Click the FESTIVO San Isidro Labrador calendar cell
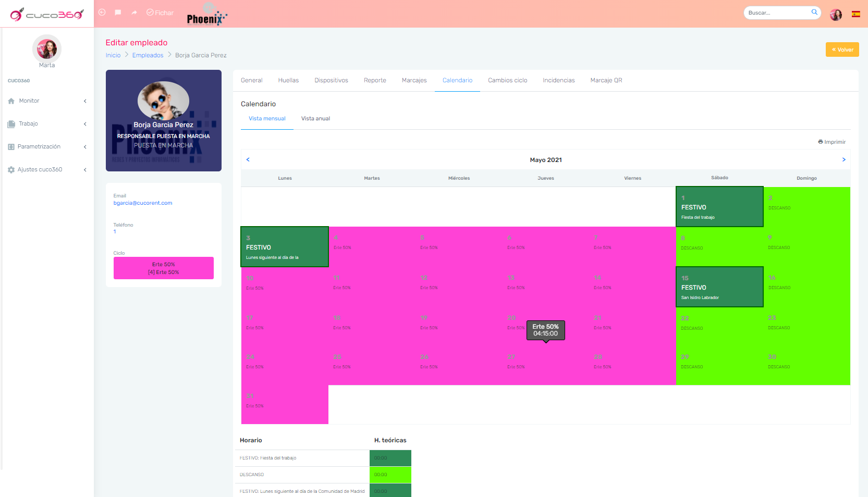 tap(719, 287)
